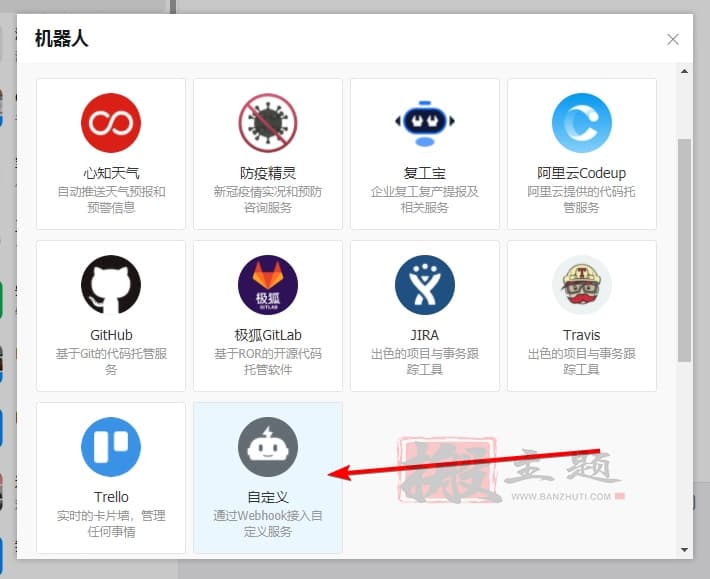This screenshot has width=710, height=579.
Task: Pick the JIRA blue logo icon
Action: (x=425, y=285)
